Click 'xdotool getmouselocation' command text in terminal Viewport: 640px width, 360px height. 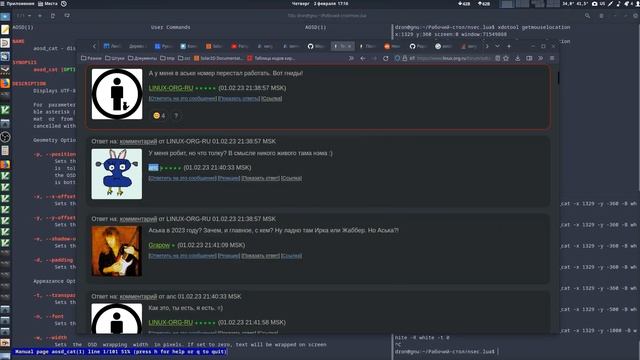tap(533, 27)
